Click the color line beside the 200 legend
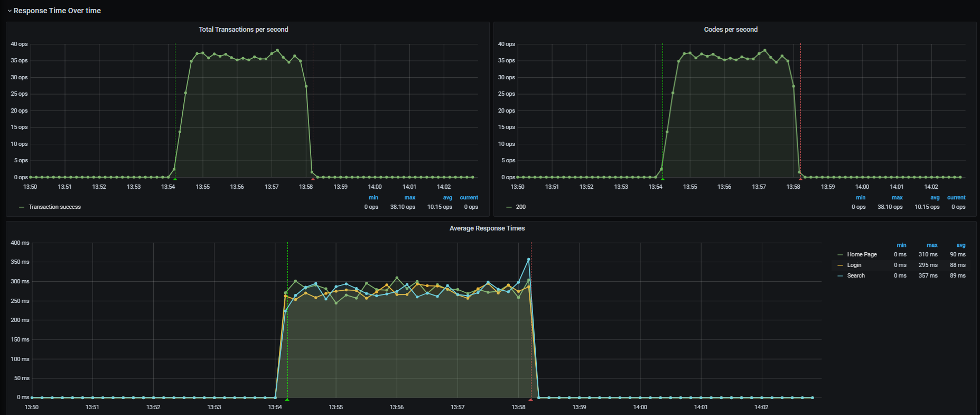 (509, 207)
